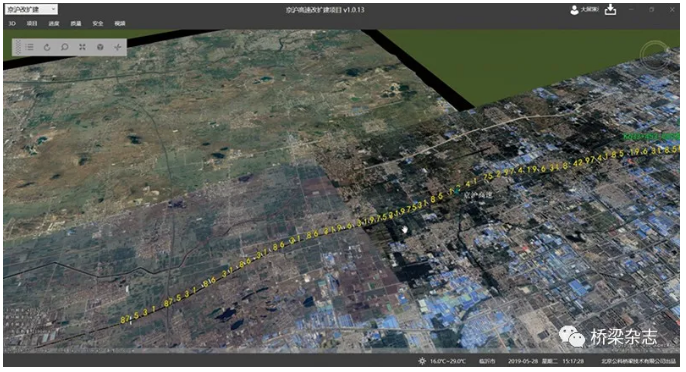Click the 京沪高速 road label on the map
The image size is (686, 372).
[478, 194]
